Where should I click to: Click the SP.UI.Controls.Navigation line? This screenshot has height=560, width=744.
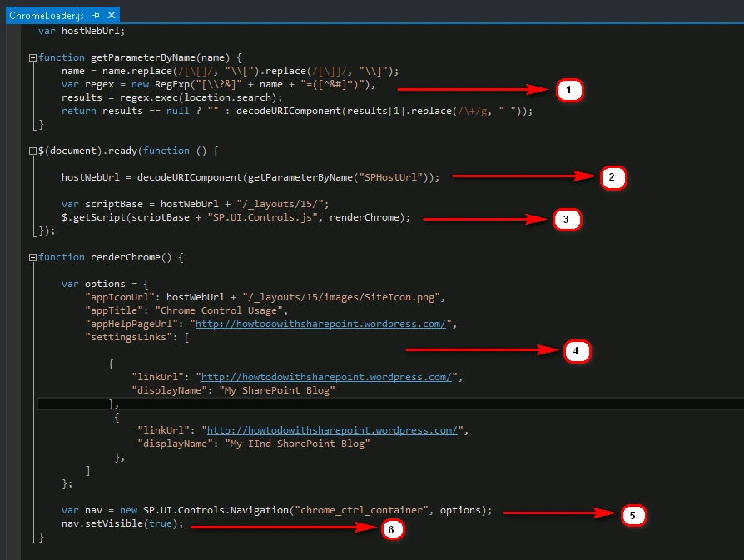276,510
